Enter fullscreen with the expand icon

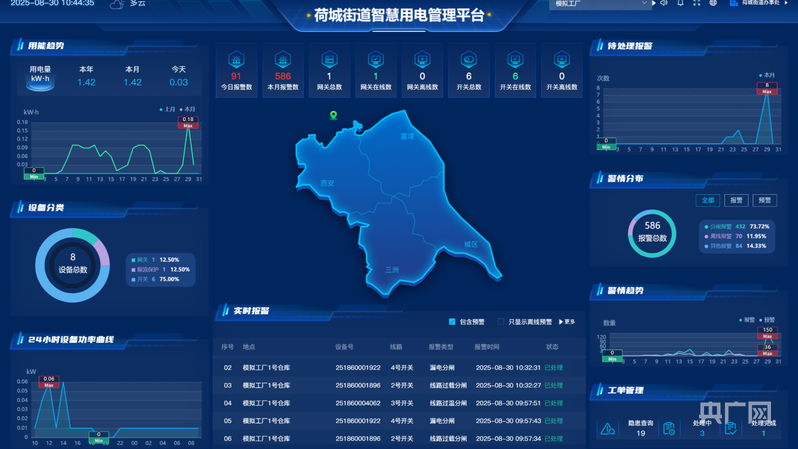[x=697, y=4]
